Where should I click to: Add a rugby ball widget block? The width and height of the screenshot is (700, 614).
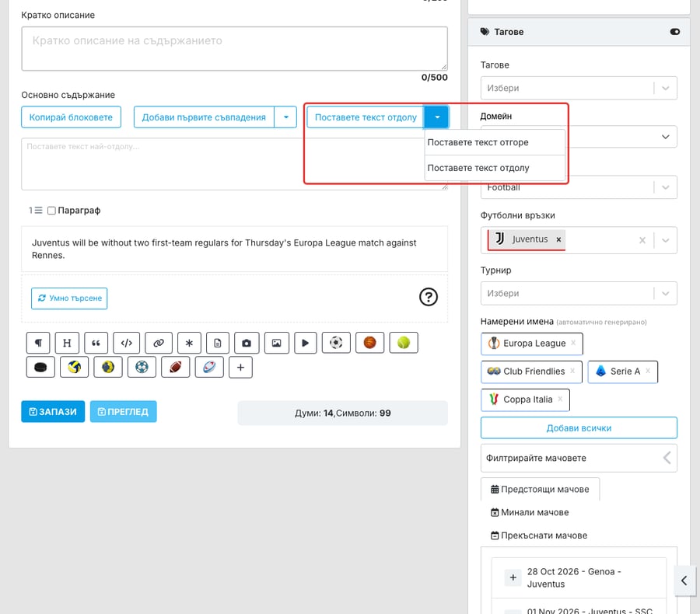(209, 368)
